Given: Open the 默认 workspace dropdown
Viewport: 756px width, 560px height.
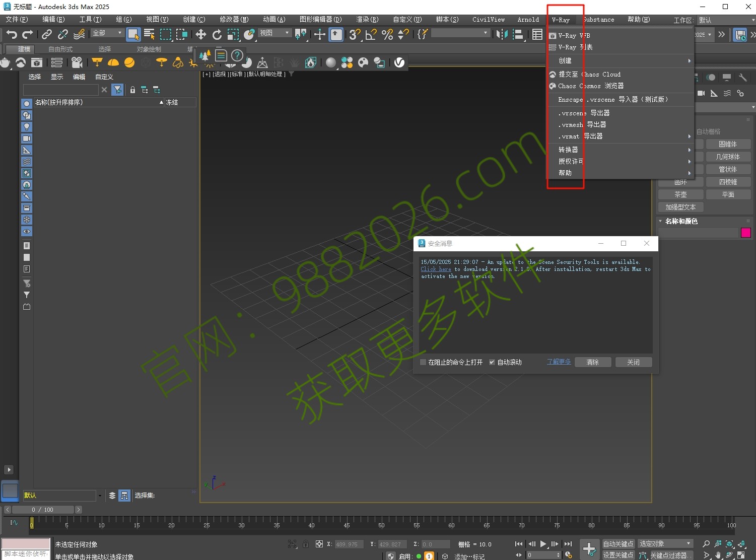Looking at the screenshot, I should [726, 20].
